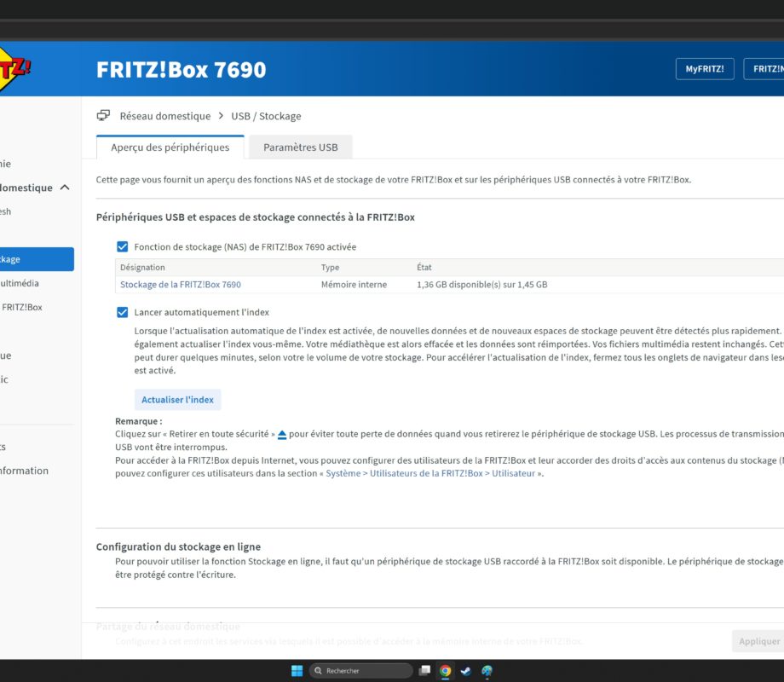Click the MyFRITZ! button
This screenshot has width=784, height=682.
(705, 69)
